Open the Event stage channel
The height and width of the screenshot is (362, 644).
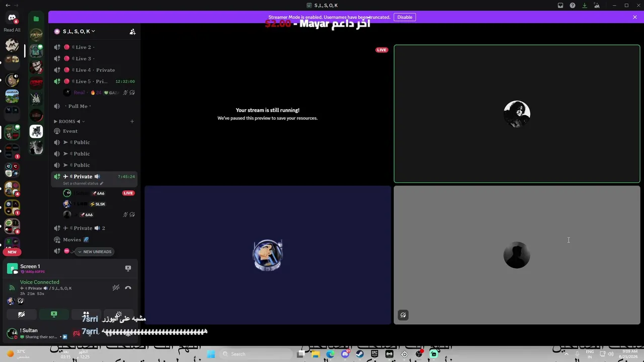94,131
